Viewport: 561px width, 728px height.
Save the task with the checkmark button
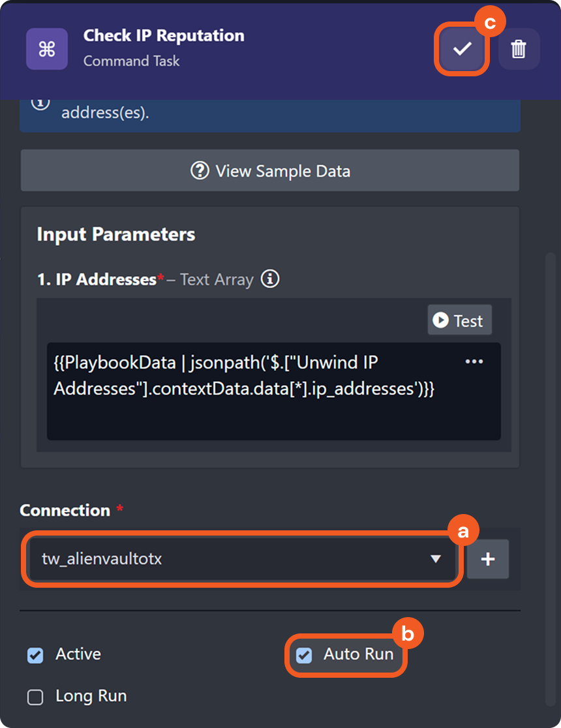[x=462, y=49]
